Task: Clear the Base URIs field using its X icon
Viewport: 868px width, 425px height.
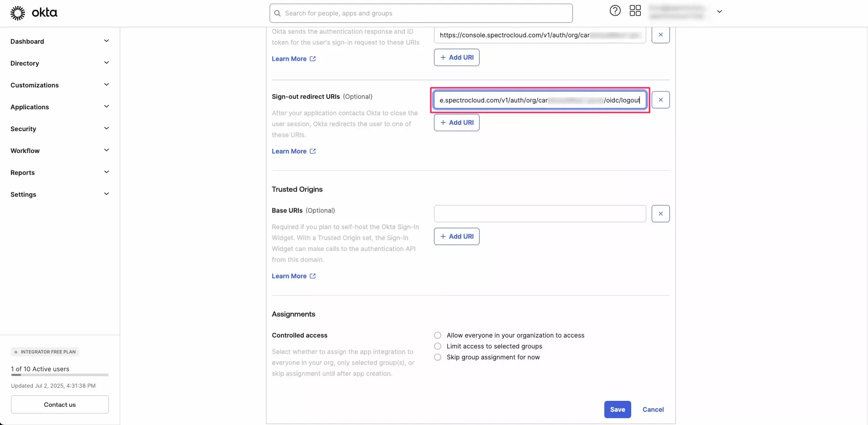Action: point(661,214)
